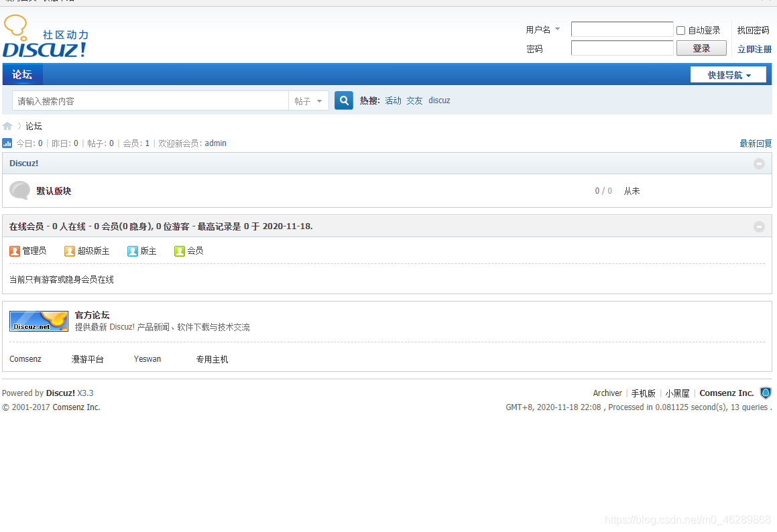Click the gray speech bubble forum icon
The width and height of the screenshot is (777, 532).
(20, 191)
